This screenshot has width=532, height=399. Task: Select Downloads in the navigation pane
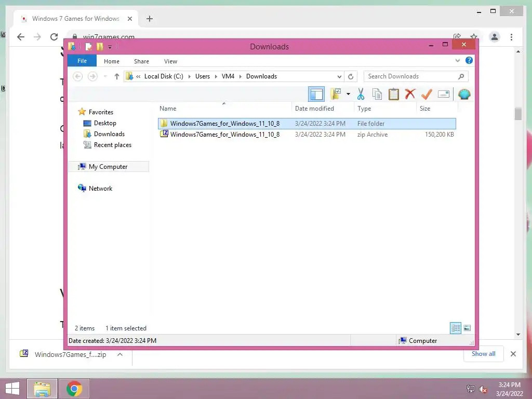(109, 134)
